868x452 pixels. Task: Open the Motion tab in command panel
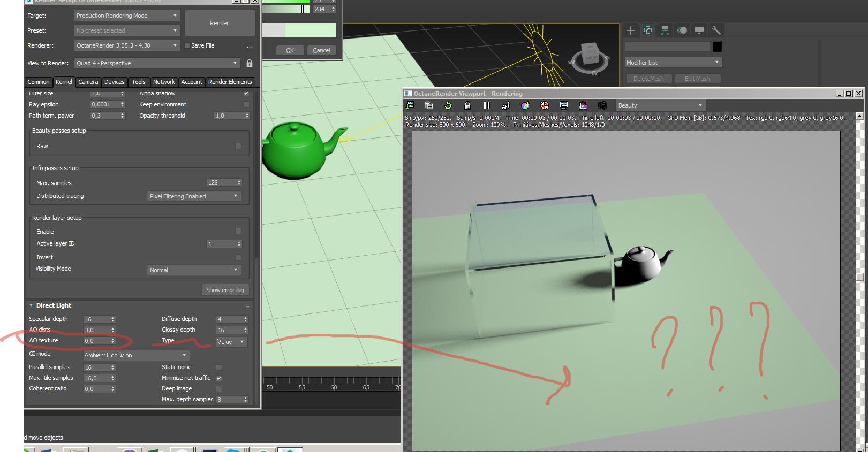click(682, 30)
